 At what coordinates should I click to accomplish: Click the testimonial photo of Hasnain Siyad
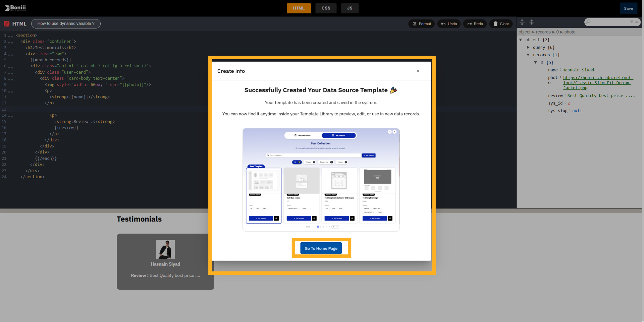(x=165, y=249)
